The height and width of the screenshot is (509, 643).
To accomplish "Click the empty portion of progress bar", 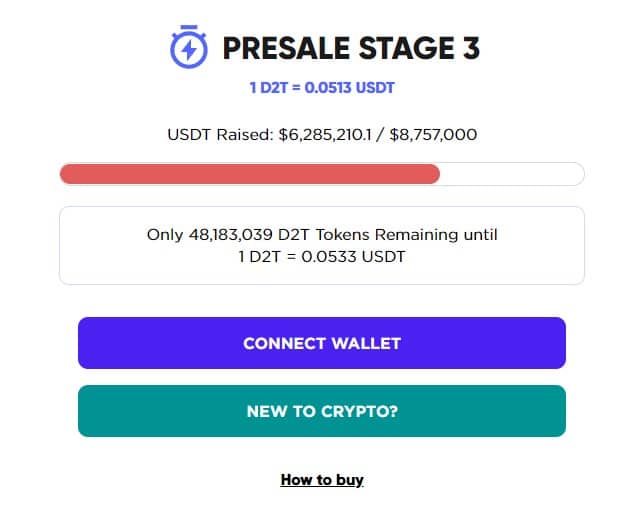I will pyautogui.click(x=512, y=174).
